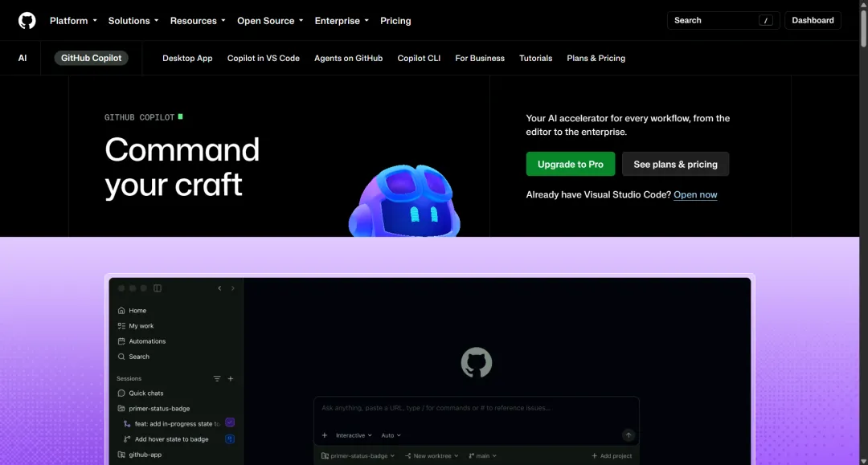
Task: Select the GitHub Copilot pill
Action: coord(92,58)
